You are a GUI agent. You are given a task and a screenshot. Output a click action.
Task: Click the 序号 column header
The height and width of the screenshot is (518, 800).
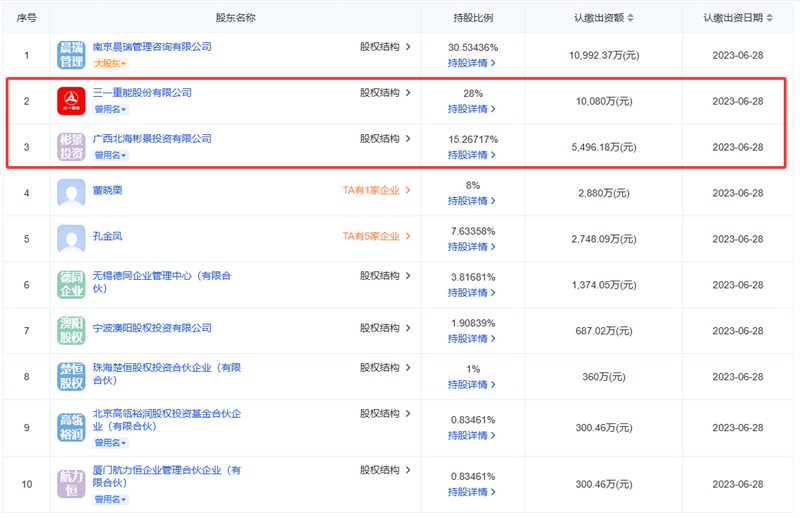[27, 18]
